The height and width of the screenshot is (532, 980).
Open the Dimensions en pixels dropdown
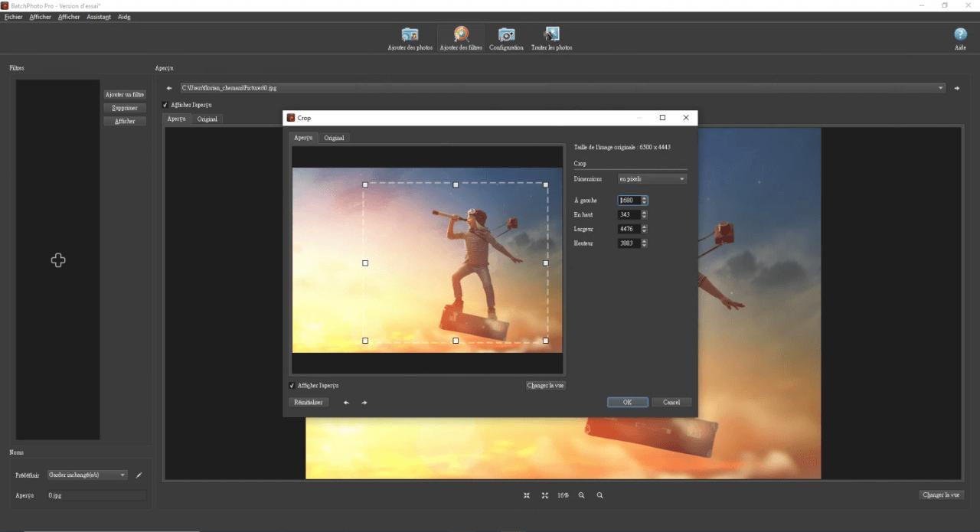pos(650,178)
